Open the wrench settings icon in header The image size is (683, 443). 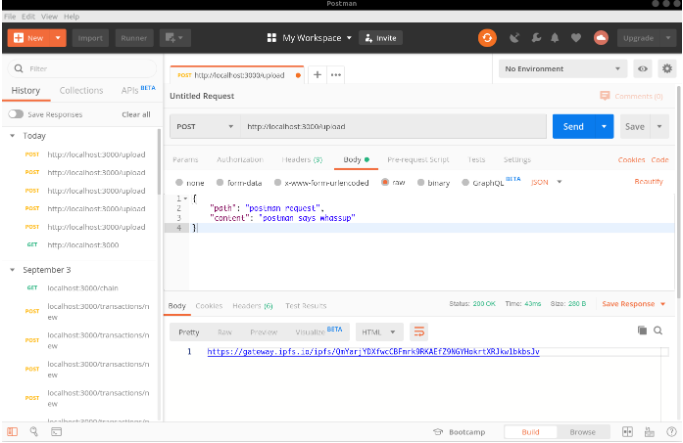tap(536, 38)
